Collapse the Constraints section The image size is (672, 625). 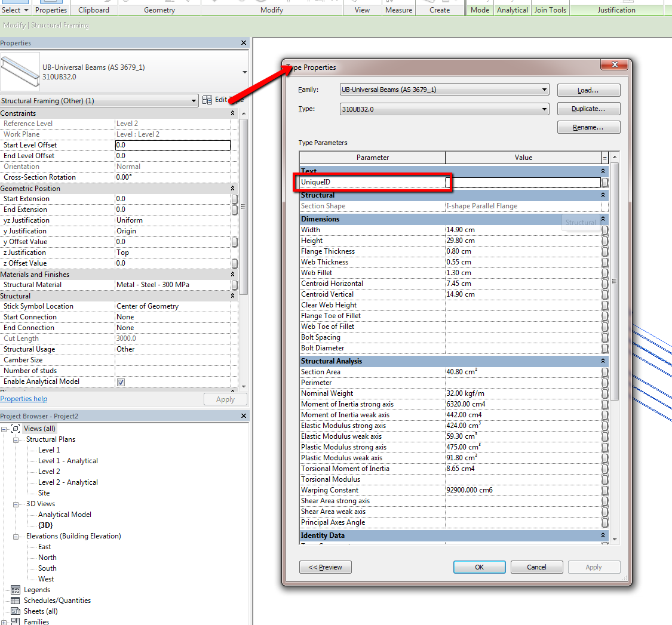coord(232,113)
